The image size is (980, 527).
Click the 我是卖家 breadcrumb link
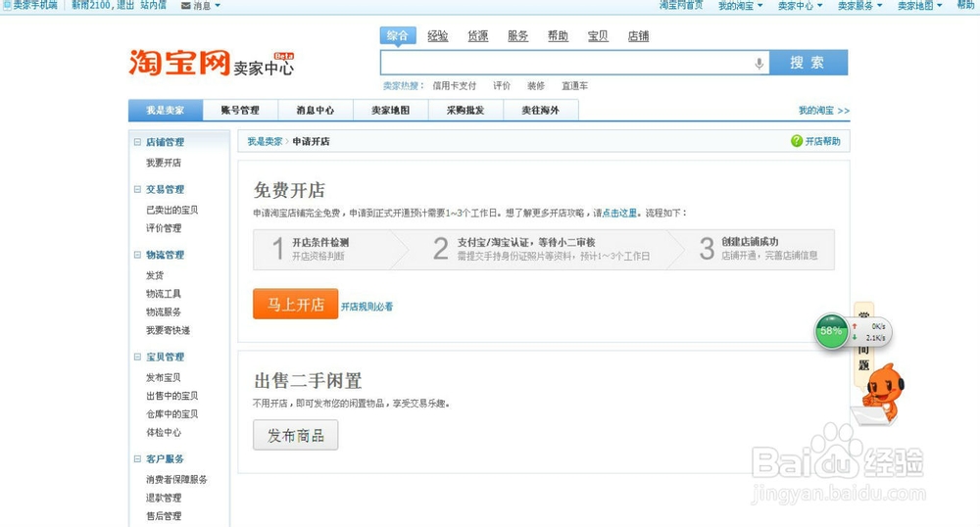pos(265,142)
